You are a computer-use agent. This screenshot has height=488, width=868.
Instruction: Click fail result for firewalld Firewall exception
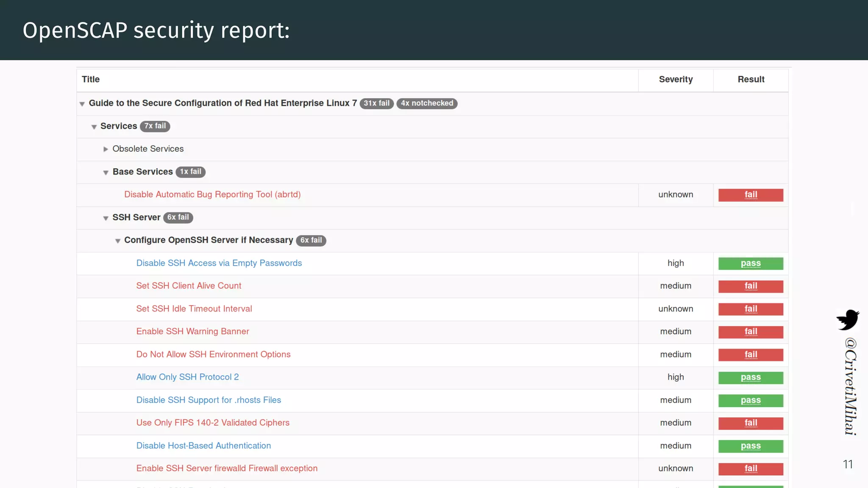751,469
